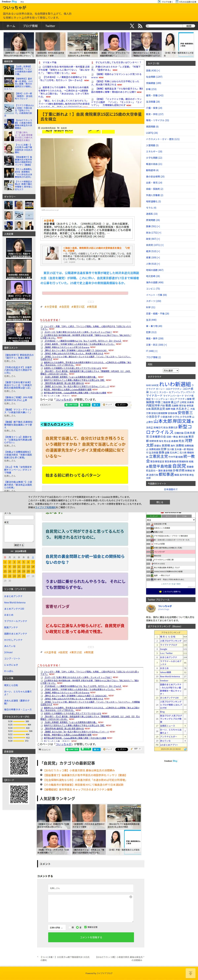Click the 自民党 tag in the tag cloud
Screen dimensions: 198x980
[x=179, y=466]
